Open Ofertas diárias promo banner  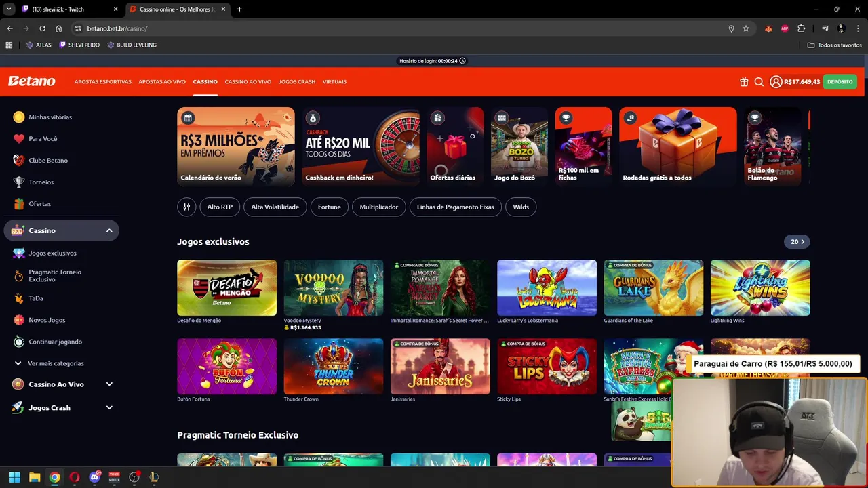pyautogui.click(x=455, y=146)
